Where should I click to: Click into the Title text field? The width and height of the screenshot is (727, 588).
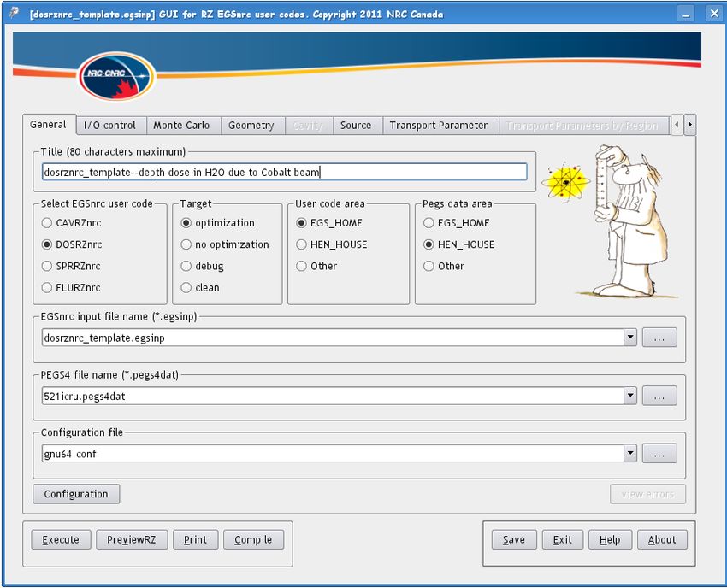(x=284, y=173)
